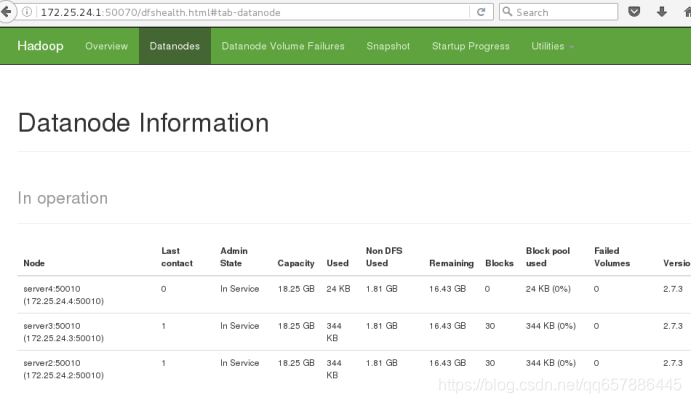
Task: Open the Snapshot tab
Action: click(388, 46)
